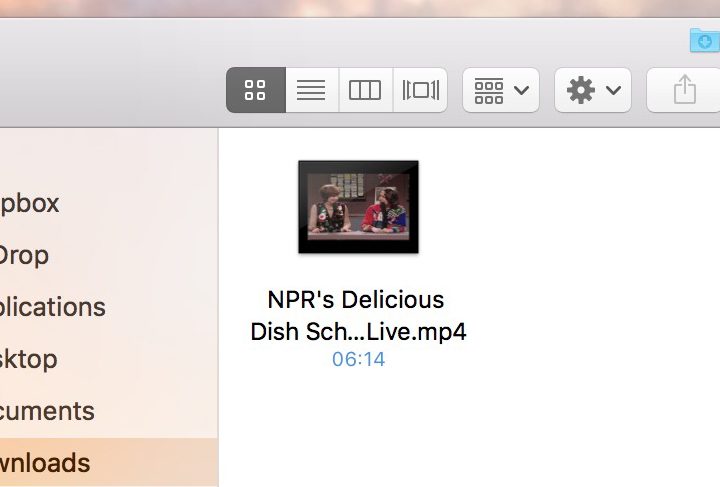Open the item arrangement dropdown
This screenshot has width=720, height=487.
501,90
